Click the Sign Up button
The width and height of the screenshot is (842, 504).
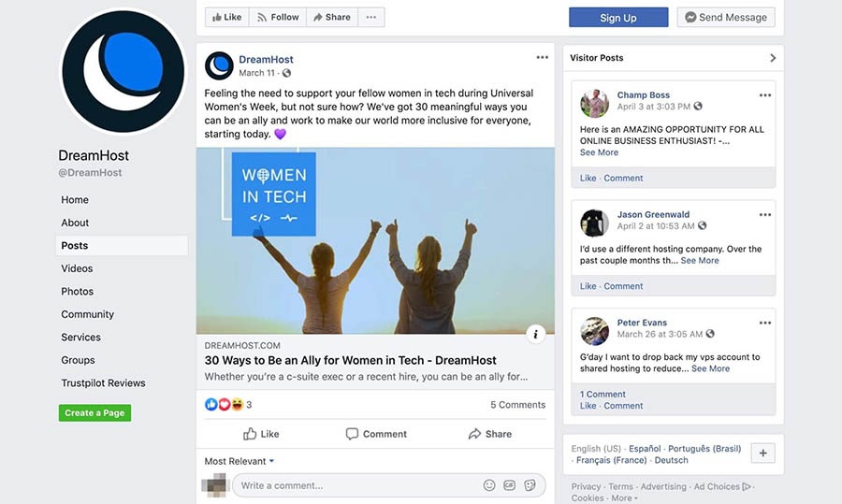tap(618, 17)
